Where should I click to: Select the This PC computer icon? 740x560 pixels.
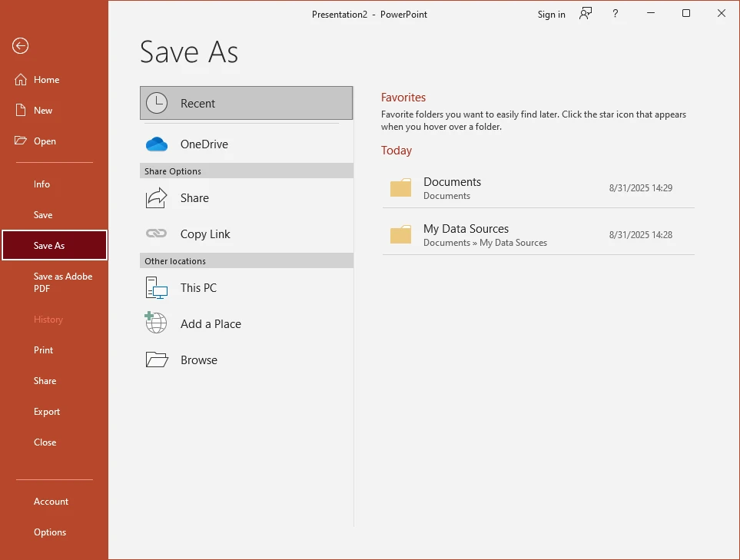pyautogui.click(x=155, y=287)
